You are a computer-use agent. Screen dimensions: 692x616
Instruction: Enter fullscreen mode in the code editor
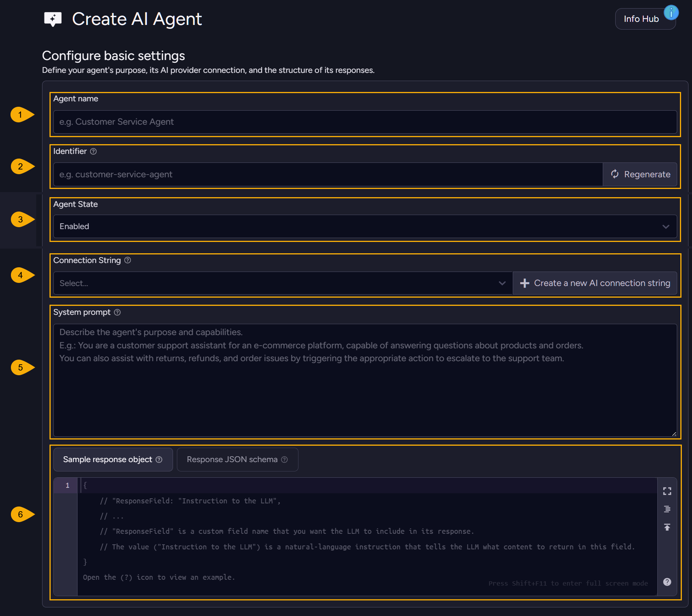point(667,491)
